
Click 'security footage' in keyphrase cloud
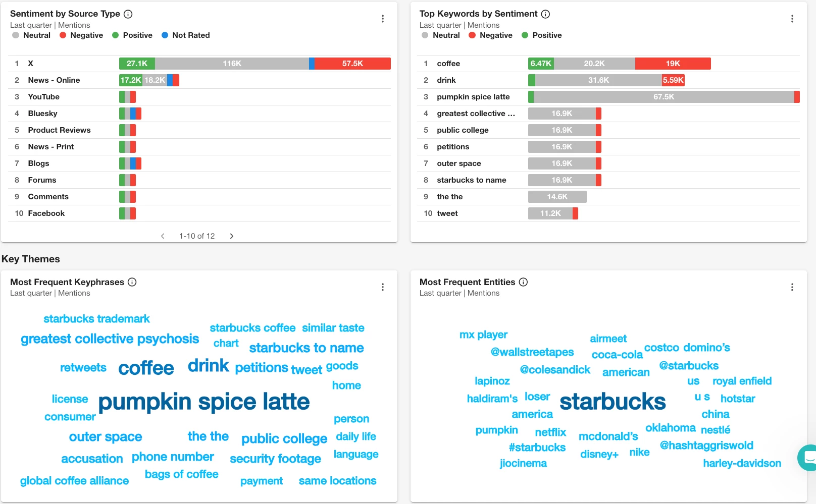275,459
